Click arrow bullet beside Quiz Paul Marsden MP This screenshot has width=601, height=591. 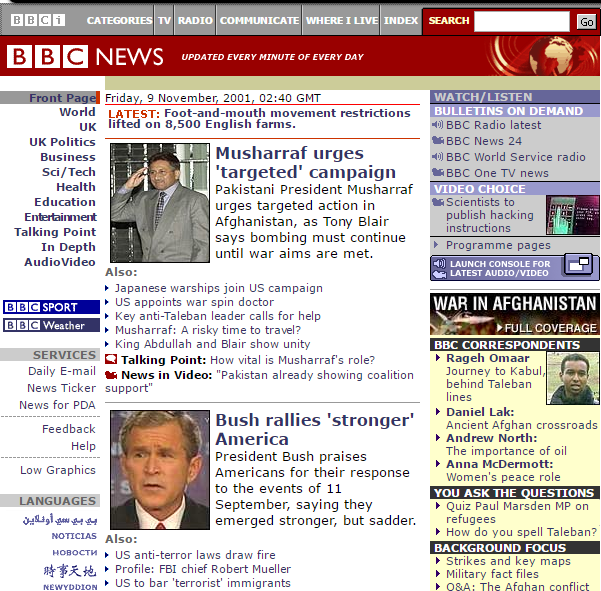[x=438, y=506]
